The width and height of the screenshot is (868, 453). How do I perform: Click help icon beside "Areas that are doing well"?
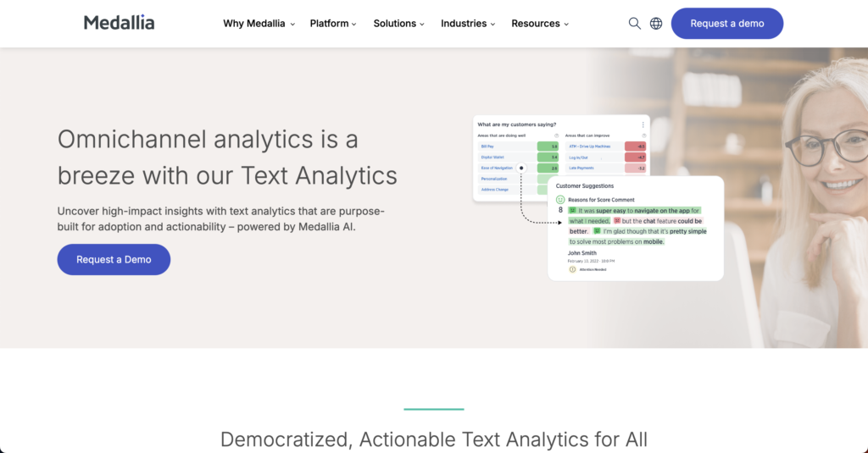556,135
